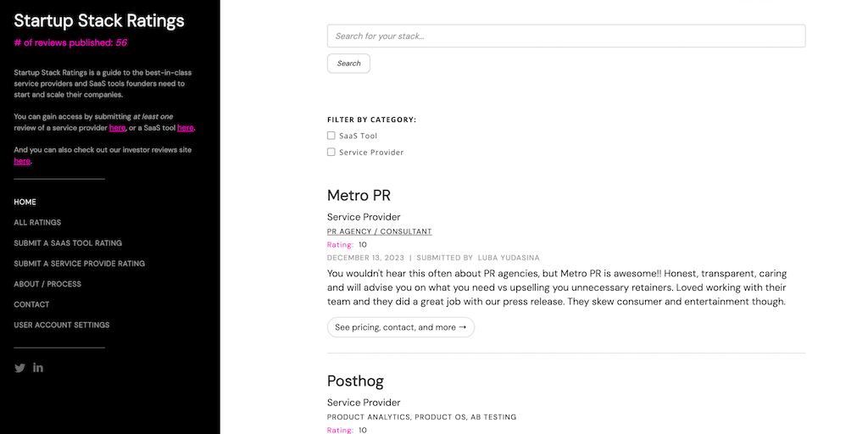The image size is (868, 434).
Task: Click 'See pricing, contact, and more' button
Action: coord(400,327)
